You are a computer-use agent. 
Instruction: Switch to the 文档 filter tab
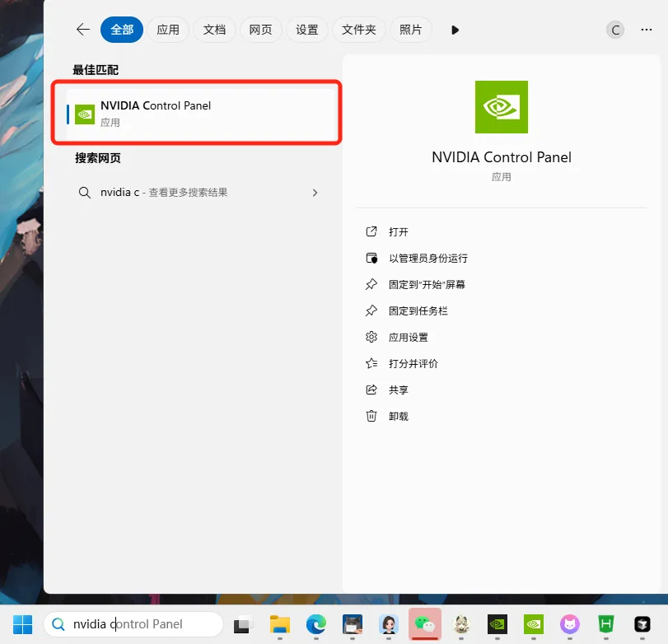tap(214, 30)
